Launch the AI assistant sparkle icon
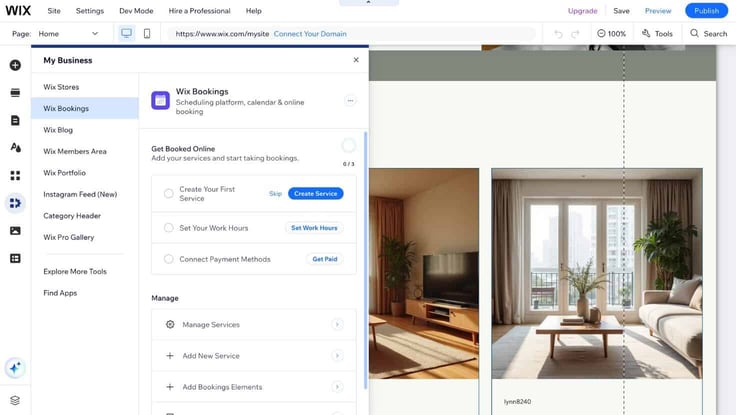736x415 pixels. click(15, 368)
